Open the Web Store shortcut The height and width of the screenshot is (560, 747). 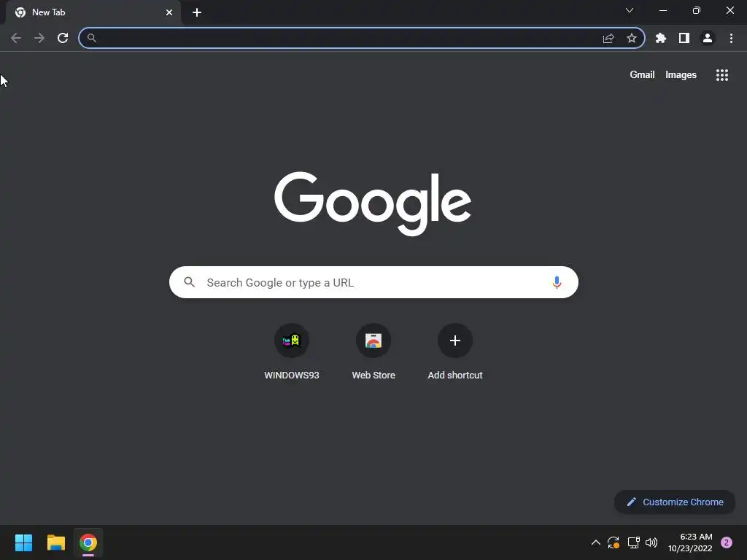click(373, 351)
